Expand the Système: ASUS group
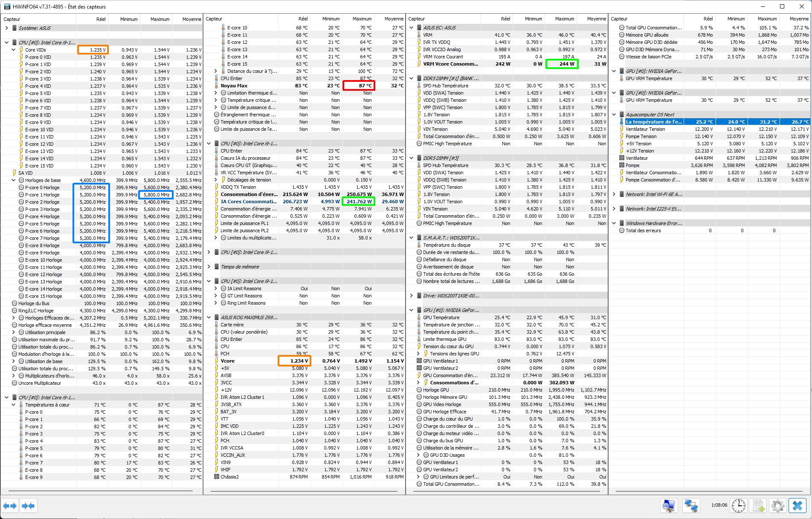Image resolution: width=812 pixels, height=519 pixels. 7,28
